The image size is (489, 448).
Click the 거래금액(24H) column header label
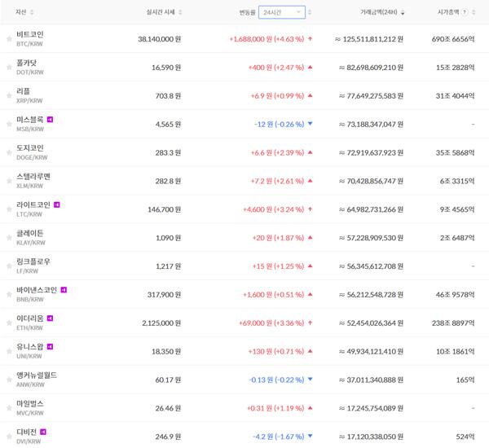(379, 12)
